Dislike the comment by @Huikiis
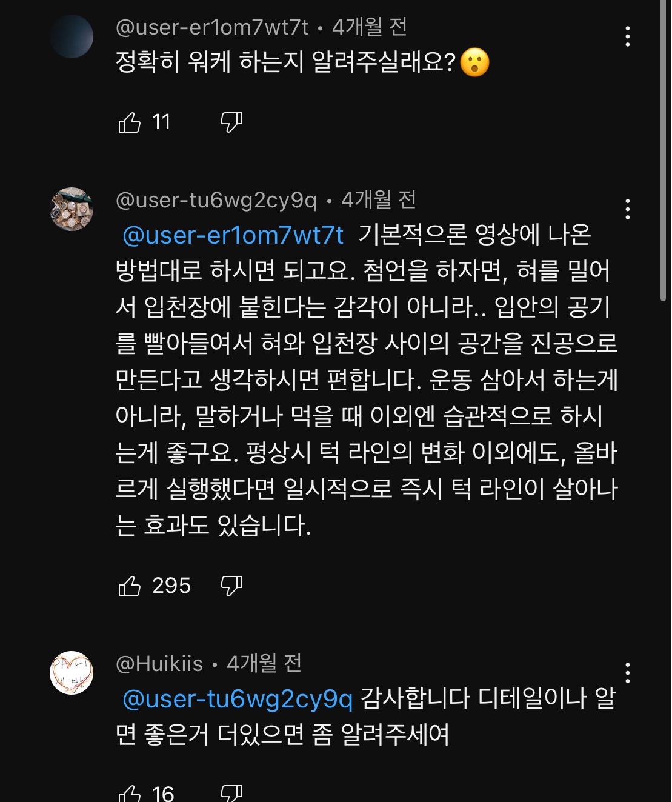672x802 pixels. (231, 793)
